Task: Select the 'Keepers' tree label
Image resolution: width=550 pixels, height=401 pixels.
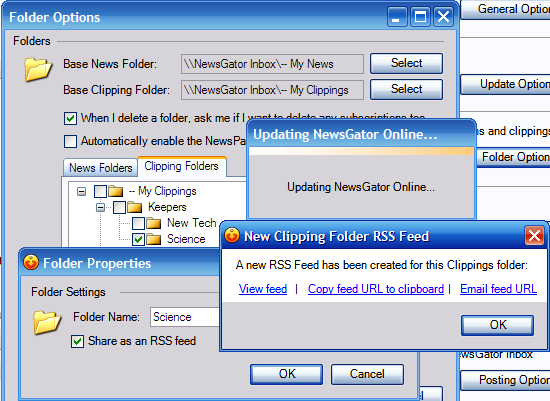Action: (167, 207)
